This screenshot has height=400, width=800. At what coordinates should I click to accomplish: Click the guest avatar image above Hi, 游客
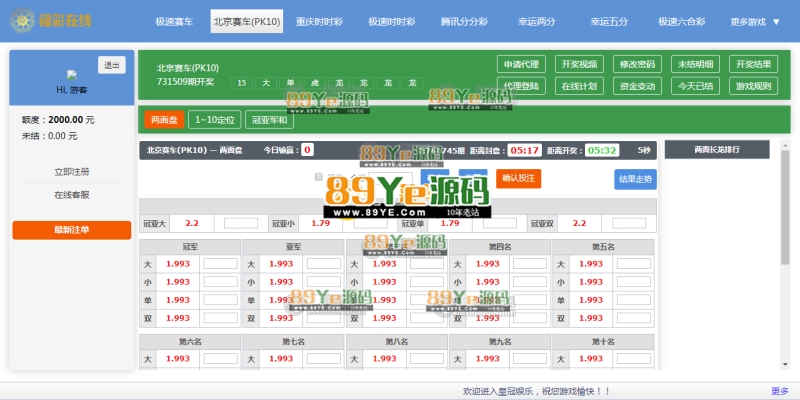click(x=72, y=75)
